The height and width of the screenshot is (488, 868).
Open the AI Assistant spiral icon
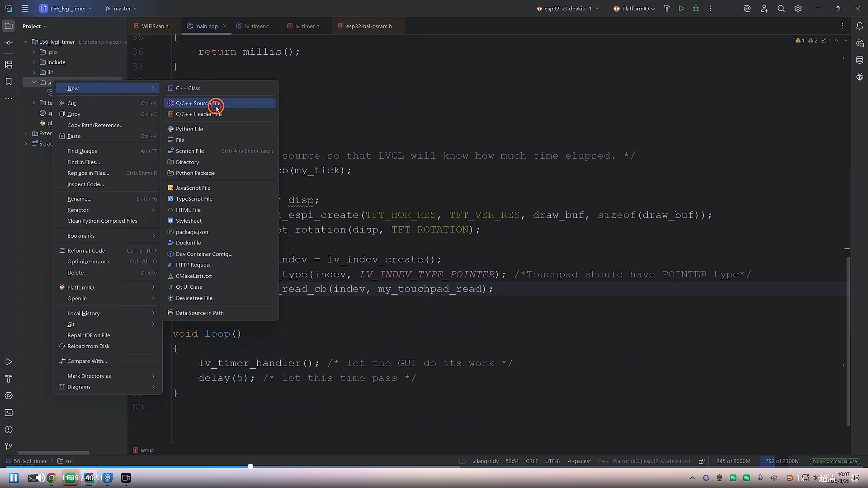click(x=747, y=9)
